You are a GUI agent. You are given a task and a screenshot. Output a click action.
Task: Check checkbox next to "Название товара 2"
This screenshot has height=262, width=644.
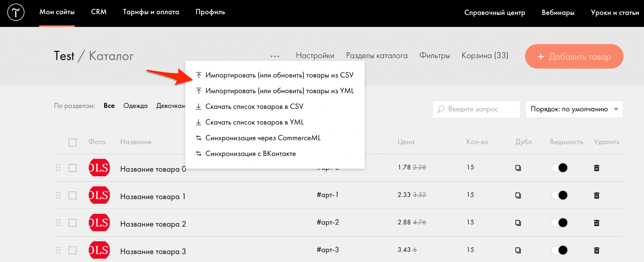click(72, 223)
